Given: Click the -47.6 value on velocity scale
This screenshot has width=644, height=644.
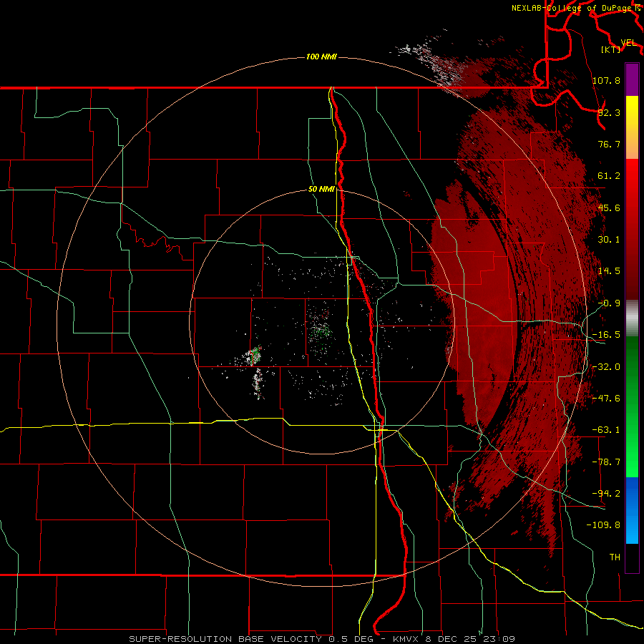Looking at the screenshot, I should [x=606, y=399].
